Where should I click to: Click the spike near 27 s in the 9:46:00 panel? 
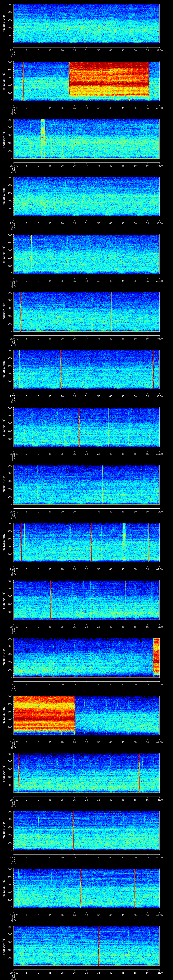[x=80, y=888]
